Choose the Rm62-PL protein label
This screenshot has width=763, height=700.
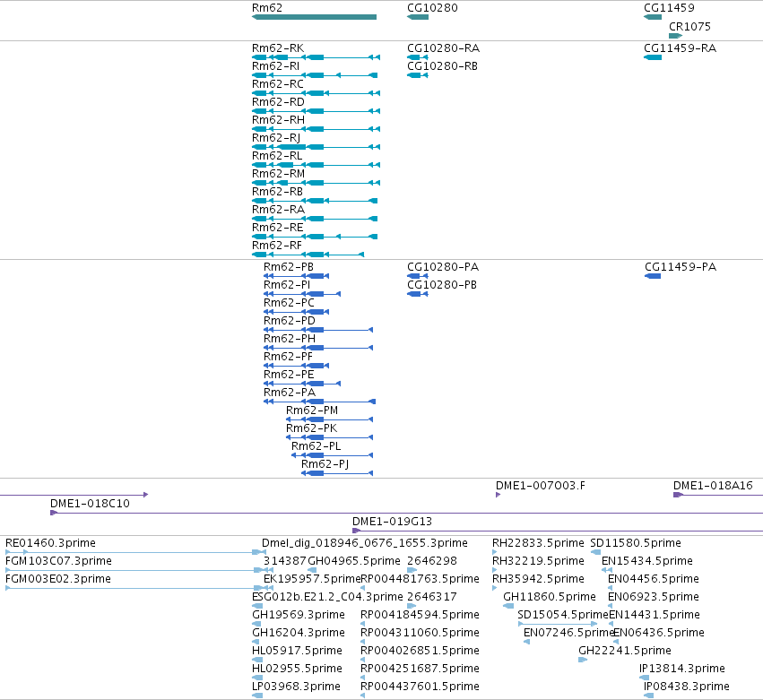316,446
